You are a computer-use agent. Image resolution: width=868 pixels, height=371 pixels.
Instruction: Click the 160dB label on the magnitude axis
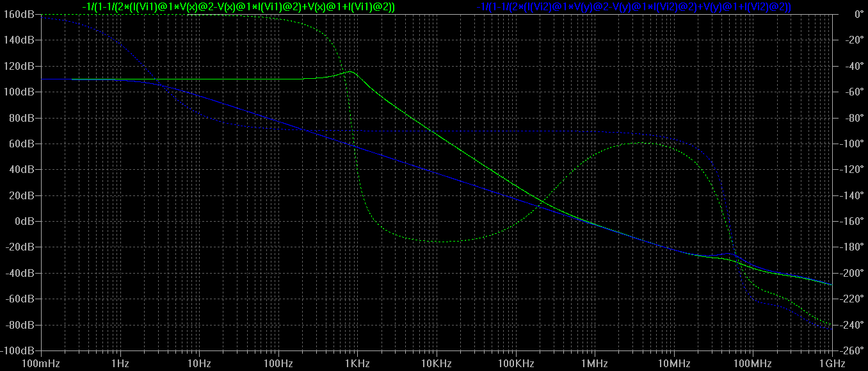click(x=19, y=13)
